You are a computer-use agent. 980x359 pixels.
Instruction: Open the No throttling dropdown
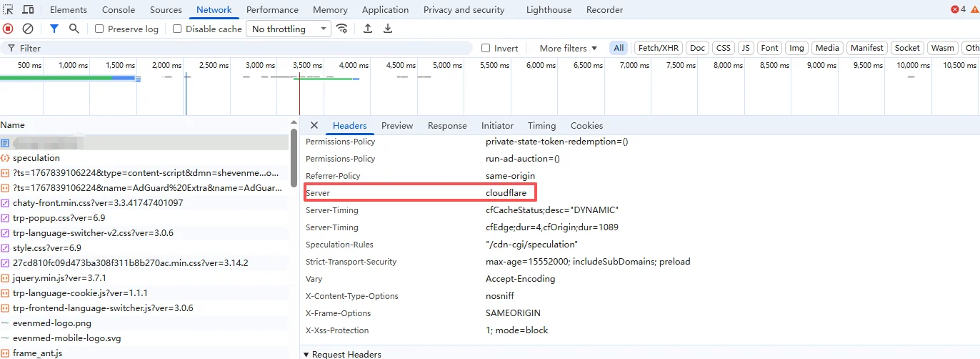point(289,29)
